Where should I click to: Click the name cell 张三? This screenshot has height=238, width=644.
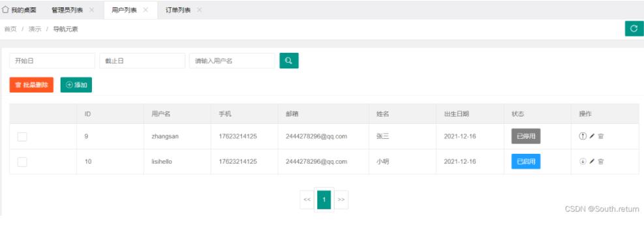point(382,137)
